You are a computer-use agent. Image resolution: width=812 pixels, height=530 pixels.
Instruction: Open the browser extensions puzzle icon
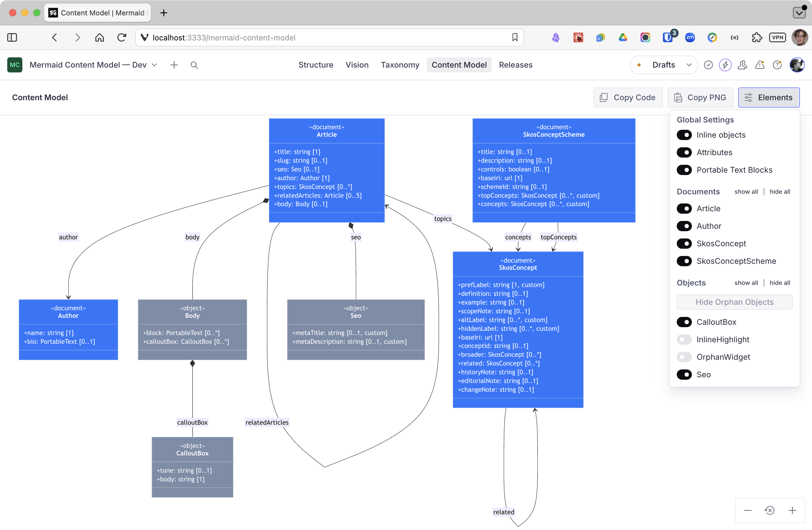tap(756, 37)
